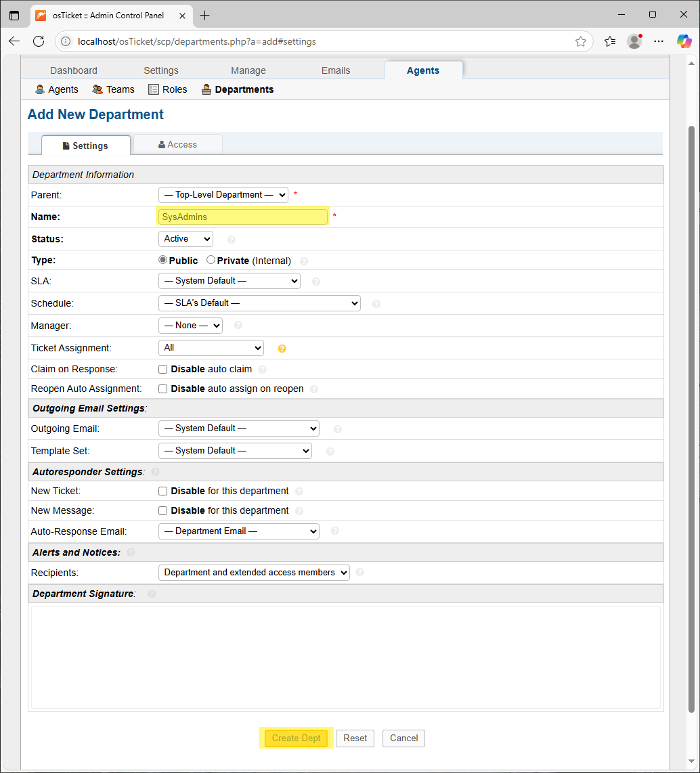
Task: Switch to the Manage tab
Action: pos(248,70)
